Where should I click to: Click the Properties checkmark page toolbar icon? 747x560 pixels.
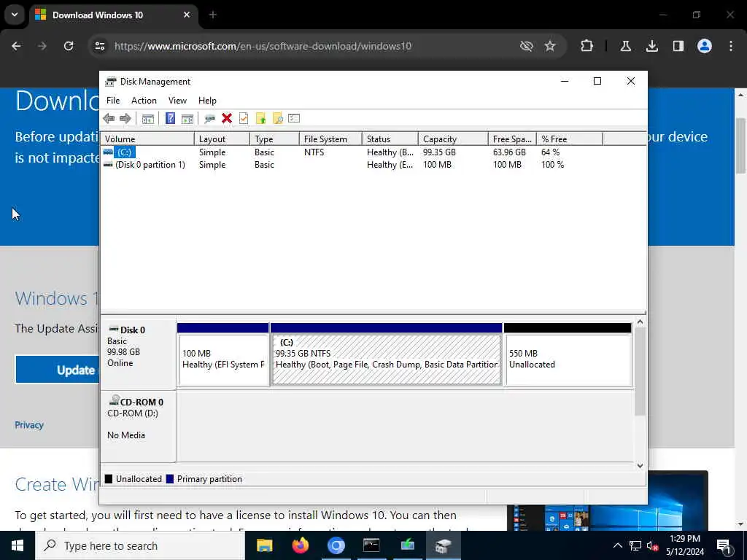coord(244,119)
